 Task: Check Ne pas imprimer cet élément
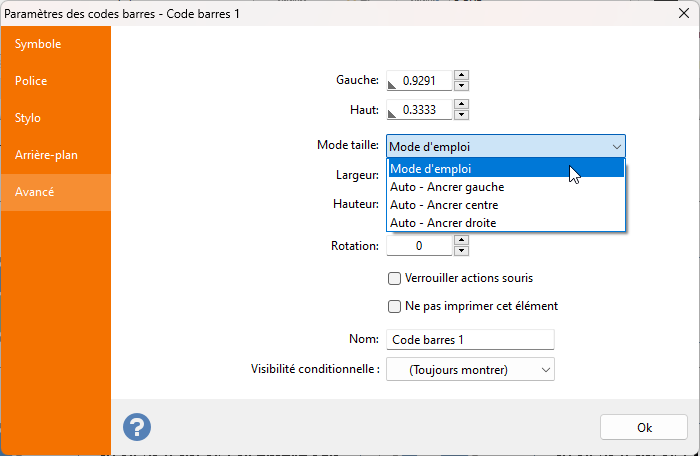coord(394,307)
